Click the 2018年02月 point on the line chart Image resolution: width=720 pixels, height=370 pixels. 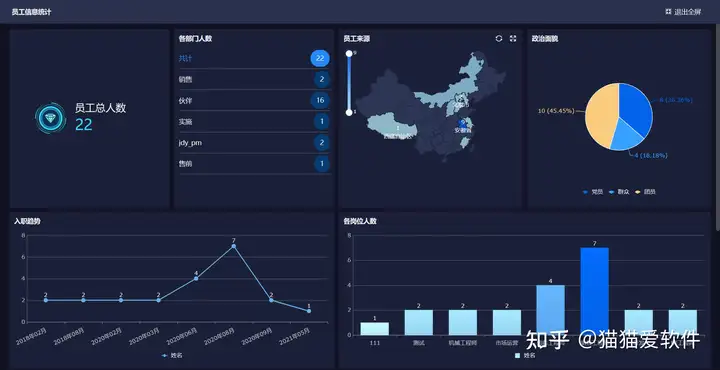pos(45,300)
